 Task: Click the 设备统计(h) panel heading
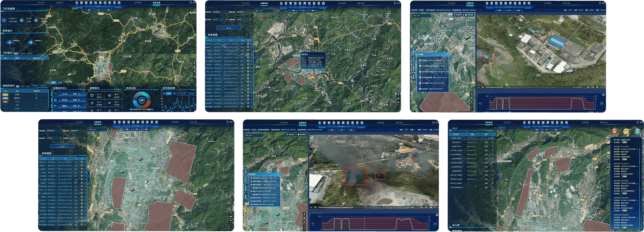click(60, 88)
